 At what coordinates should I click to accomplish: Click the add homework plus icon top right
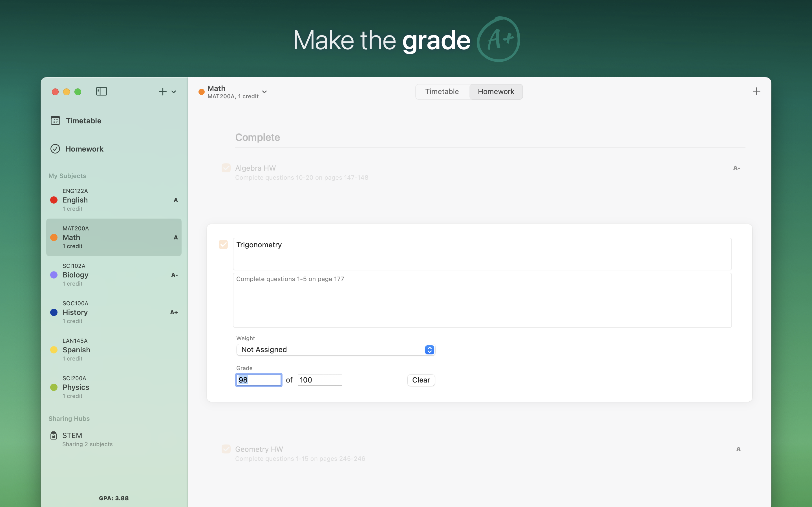click(756, 91)
